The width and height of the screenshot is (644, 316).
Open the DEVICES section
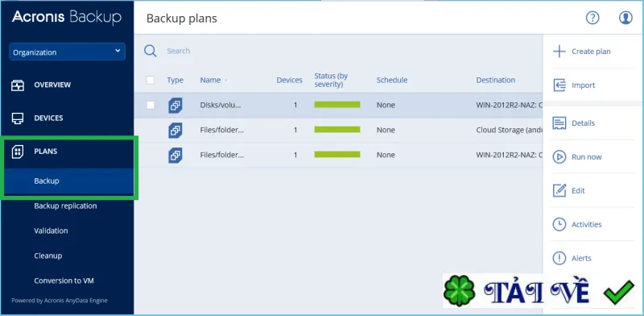48,118
